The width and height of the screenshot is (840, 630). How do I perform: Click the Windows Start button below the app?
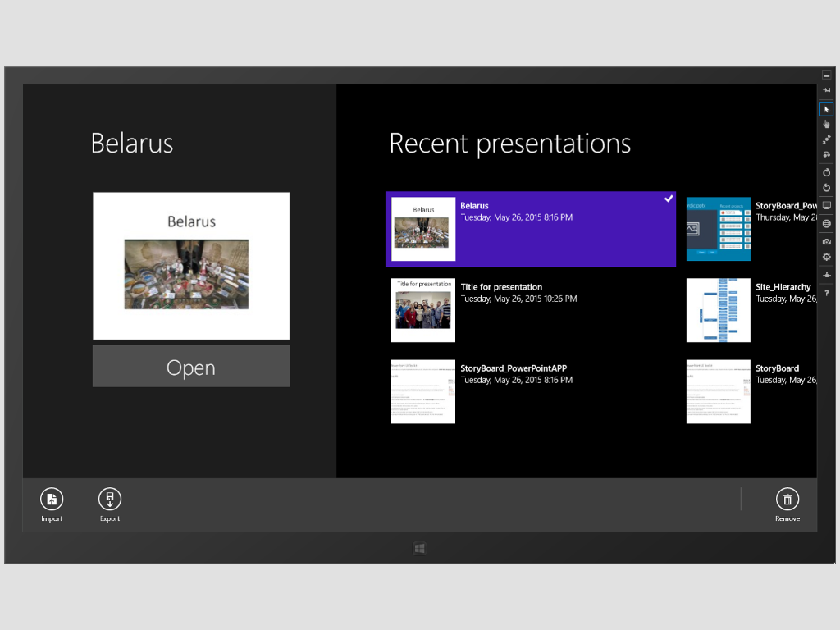coord(419,548)
